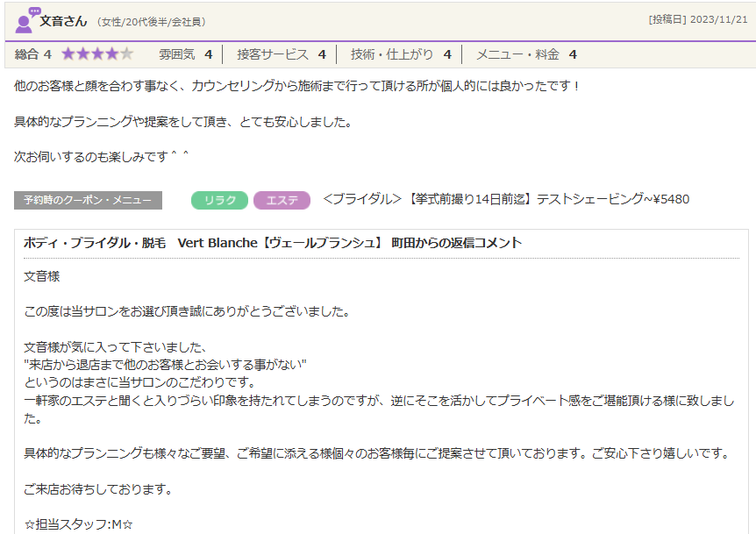Click the post date 2023/11/21
Screen dimensions: 756x534
[719, 20]
